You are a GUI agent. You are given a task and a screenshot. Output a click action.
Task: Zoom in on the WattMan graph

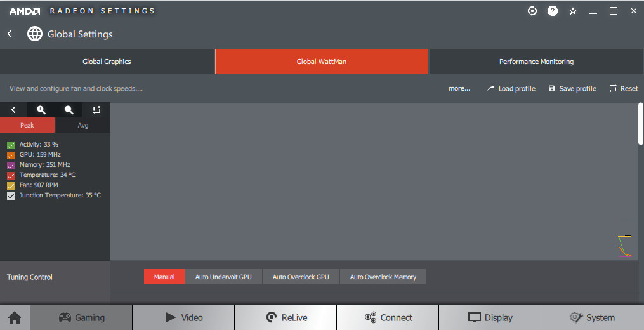pos(41,110)
